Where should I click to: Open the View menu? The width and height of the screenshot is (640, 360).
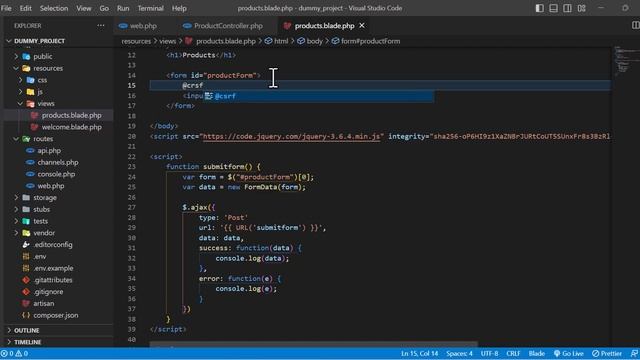[x=84, y=8]
